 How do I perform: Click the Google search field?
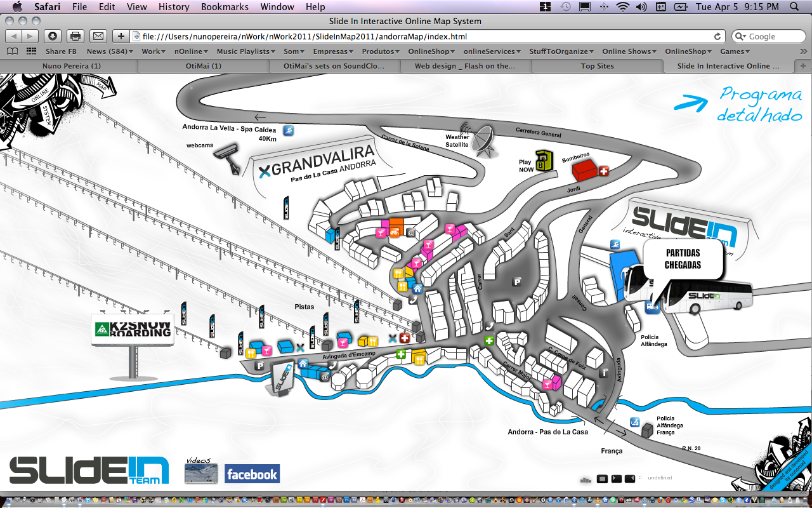tap(769, 36)
